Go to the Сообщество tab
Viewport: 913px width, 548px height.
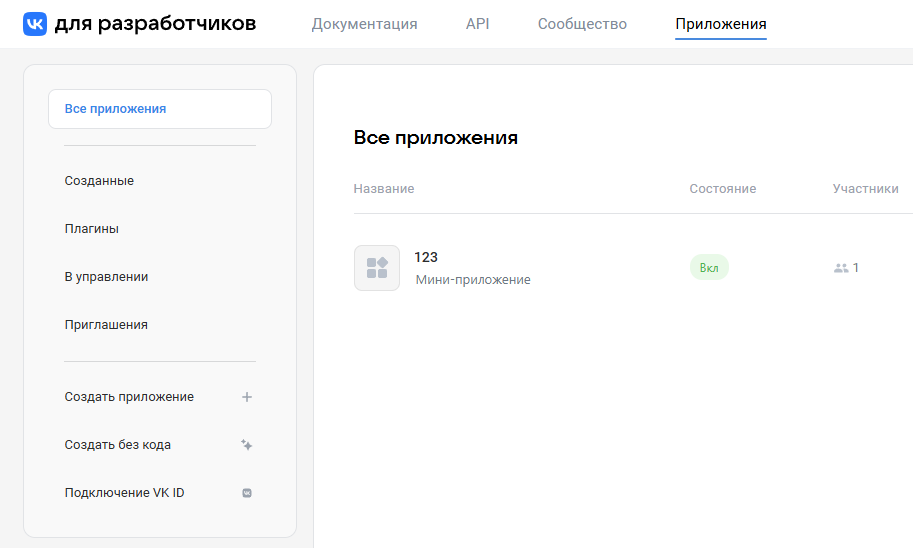582,24
